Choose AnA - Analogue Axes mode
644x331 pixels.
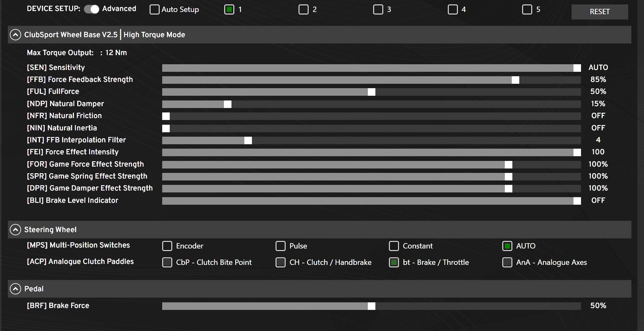pyautogui.click(x=507, y=262)
